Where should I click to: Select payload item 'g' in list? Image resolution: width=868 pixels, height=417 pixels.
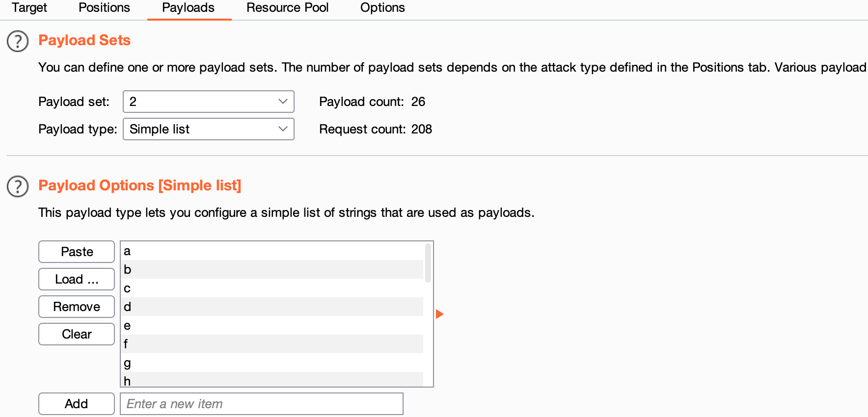(x=272, y=363)
